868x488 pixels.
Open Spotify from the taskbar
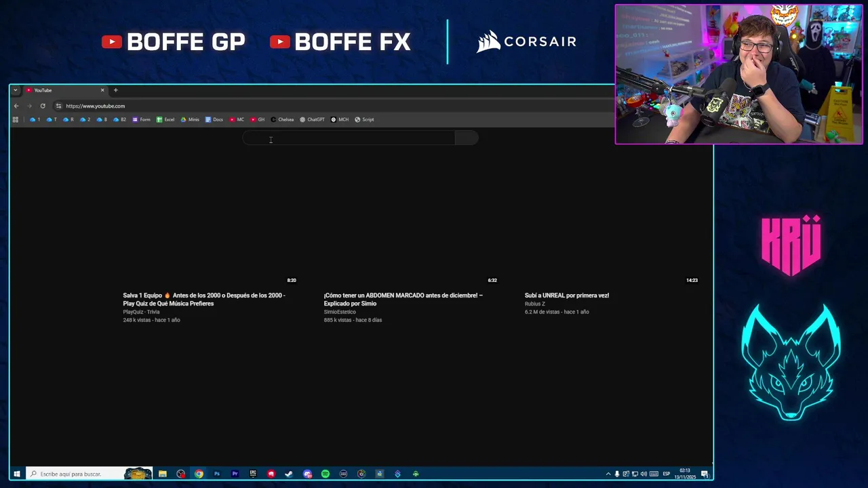[x=325, y=474]
